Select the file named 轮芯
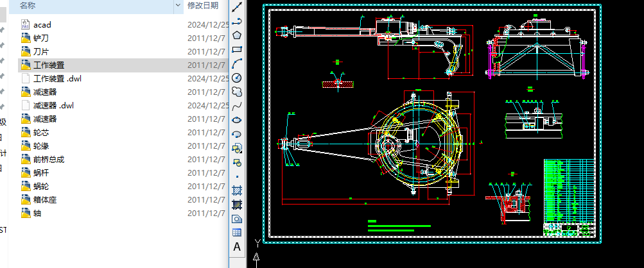Image resolution: width=644 pixels, height=268 pixels. [x=41, y=133]
